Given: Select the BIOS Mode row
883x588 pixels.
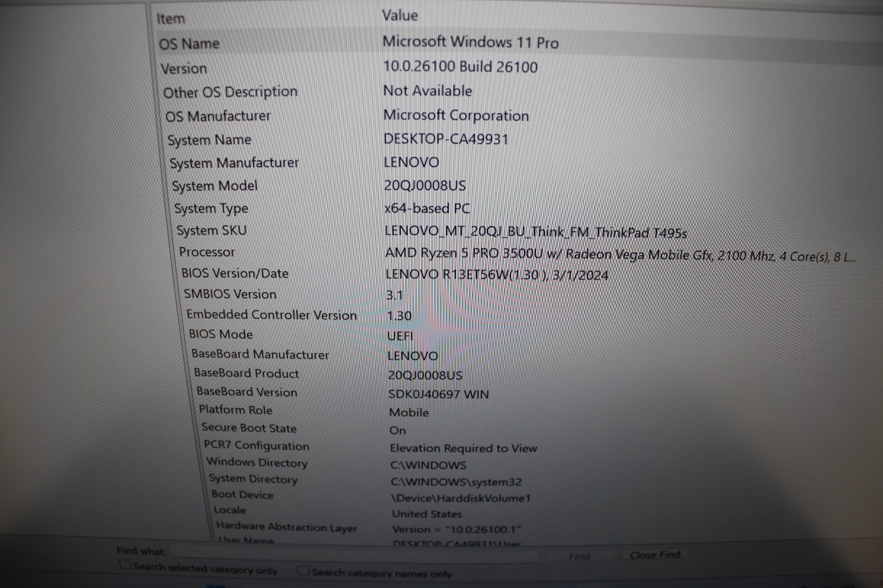Looking at the screenshot, I should coord(221,334).
